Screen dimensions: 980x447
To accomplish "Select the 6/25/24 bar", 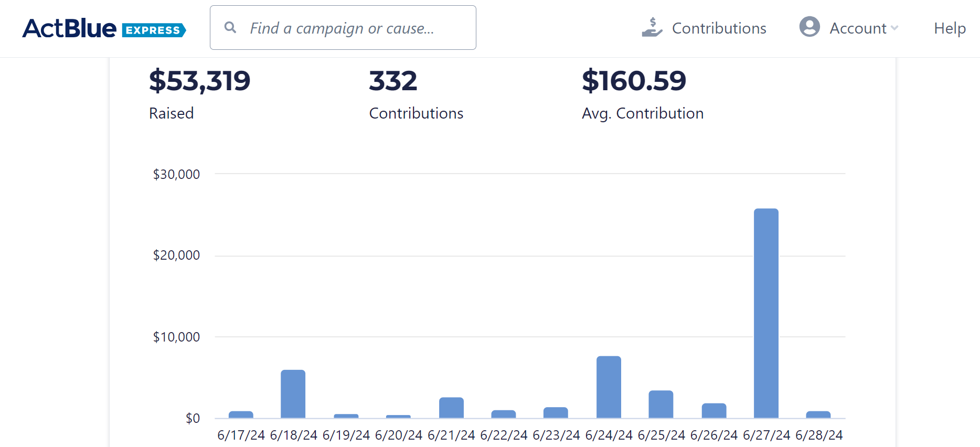I will coord(661,404).
